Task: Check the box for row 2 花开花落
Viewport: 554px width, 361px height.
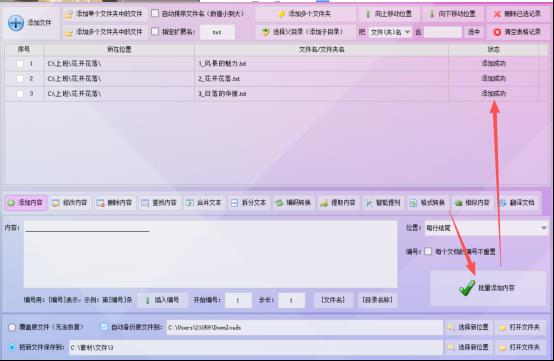Action: click(20, 79)
